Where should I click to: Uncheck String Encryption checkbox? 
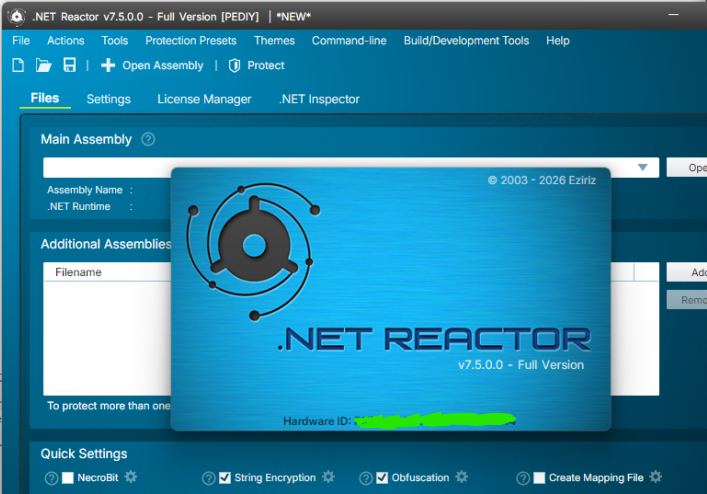(x=225, y=478)
